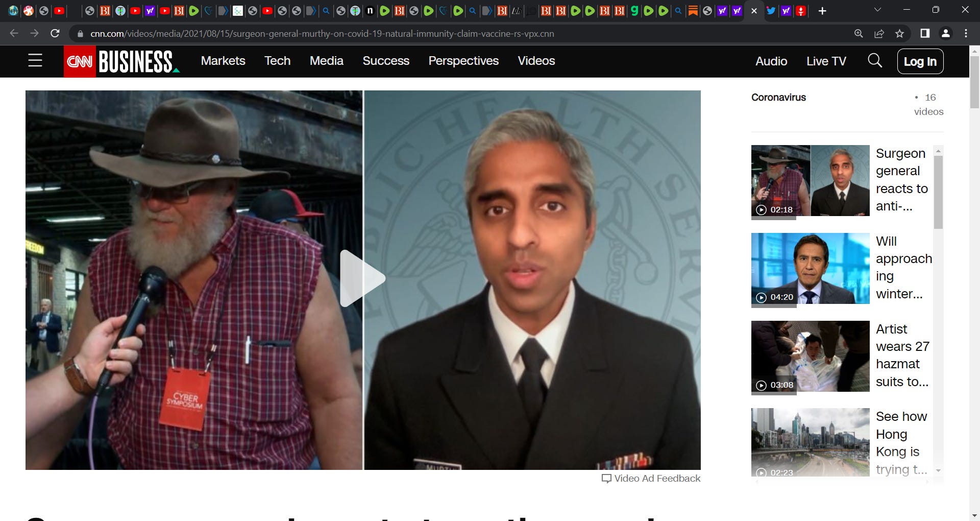The width and height of the screenshot is (980, 521).
Task: Open the Perspectives section
Action: (x=463, y=61)
